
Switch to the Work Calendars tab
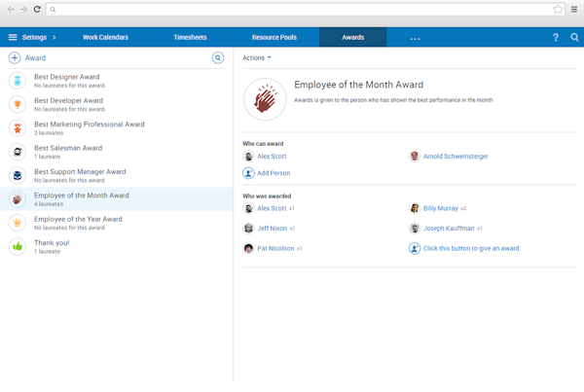[x=105, y=38]
